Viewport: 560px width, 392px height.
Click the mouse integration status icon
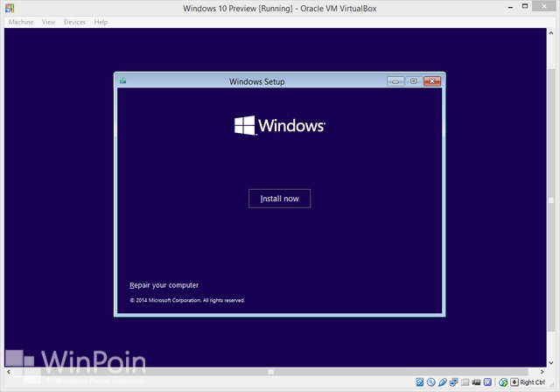point(503,382)
